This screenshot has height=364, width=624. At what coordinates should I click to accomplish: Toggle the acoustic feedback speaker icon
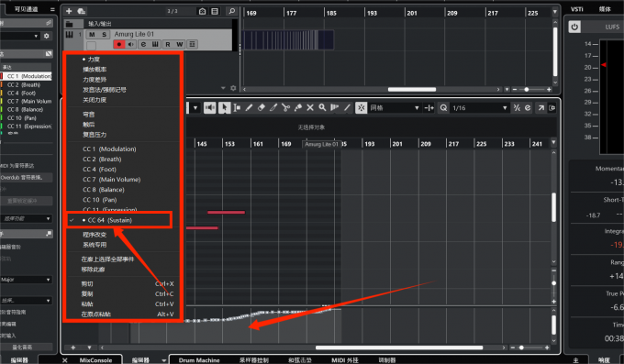coord(210,107)
